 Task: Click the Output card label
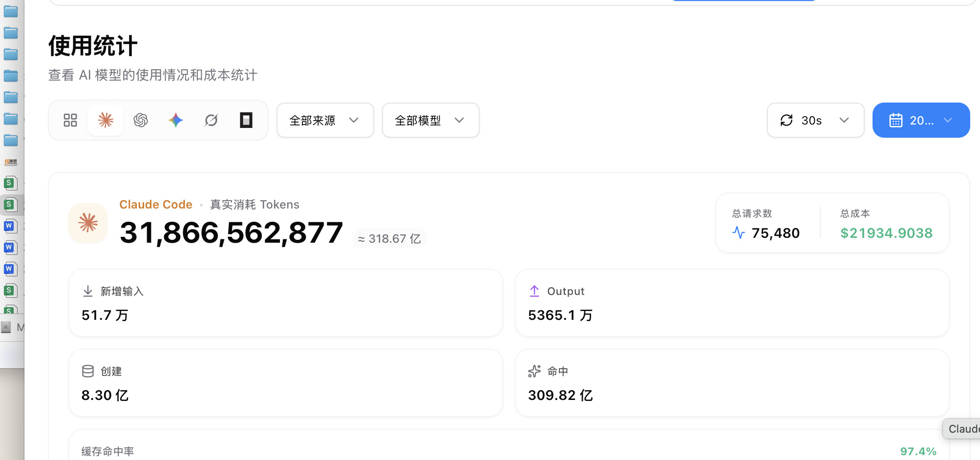[566, 292]
